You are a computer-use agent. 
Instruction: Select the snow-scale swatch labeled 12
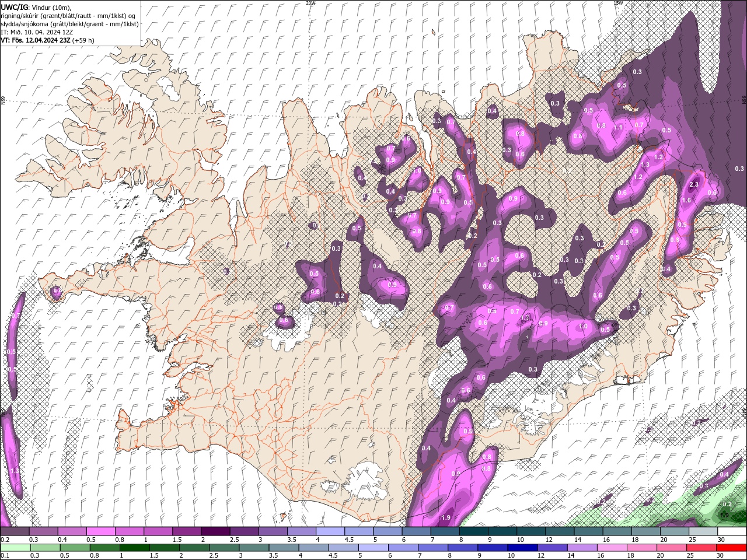[560, 531]
